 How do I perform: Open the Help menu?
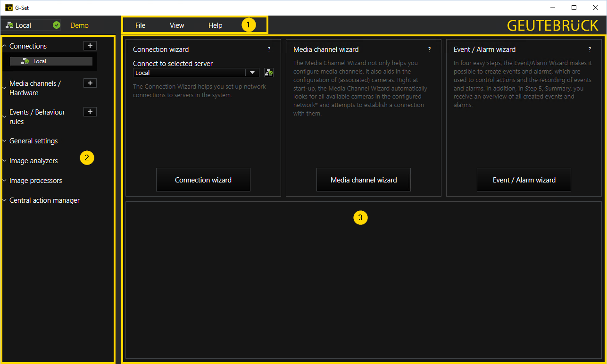215,25
